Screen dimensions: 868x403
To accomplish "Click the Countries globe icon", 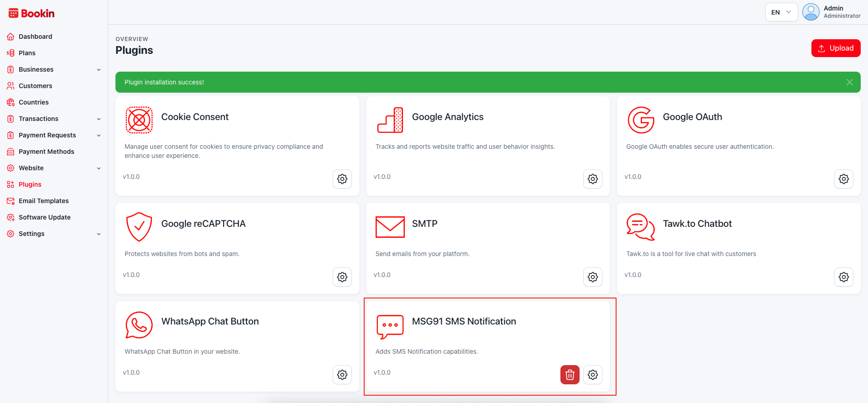I will tap(10, 102).
